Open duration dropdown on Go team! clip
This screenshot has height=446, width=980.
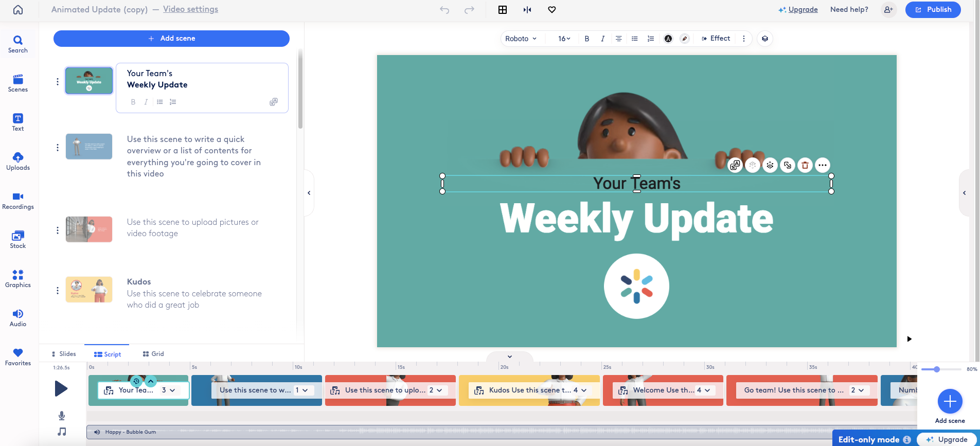[x=858, y=390]
